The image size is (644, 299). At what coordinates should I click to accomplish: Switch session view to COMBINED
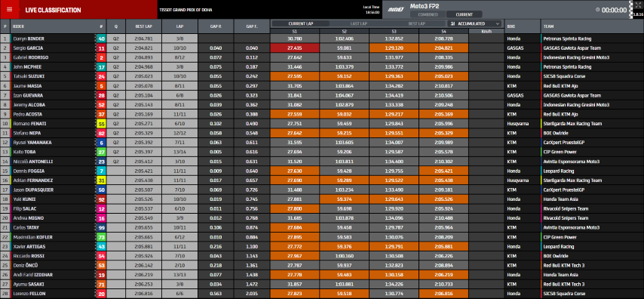pyautogui.click(x=428, y=14)
